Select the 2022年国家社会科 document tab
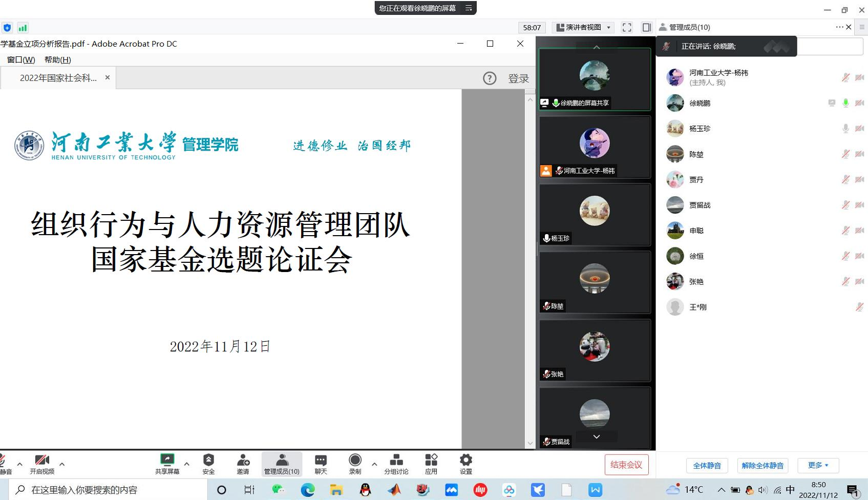Viewport: 868px width, 500px height. coord(58,78)
